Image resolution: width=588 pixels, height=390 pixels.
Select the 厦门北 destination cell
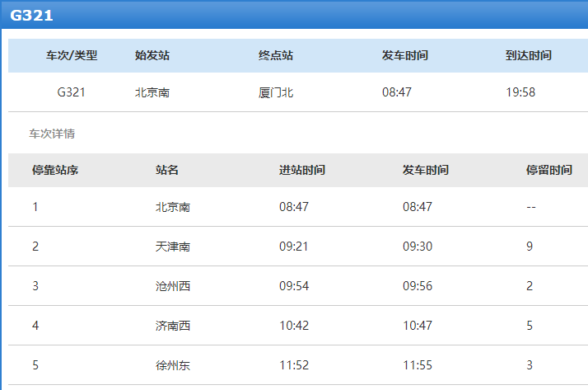pos(276,92)
